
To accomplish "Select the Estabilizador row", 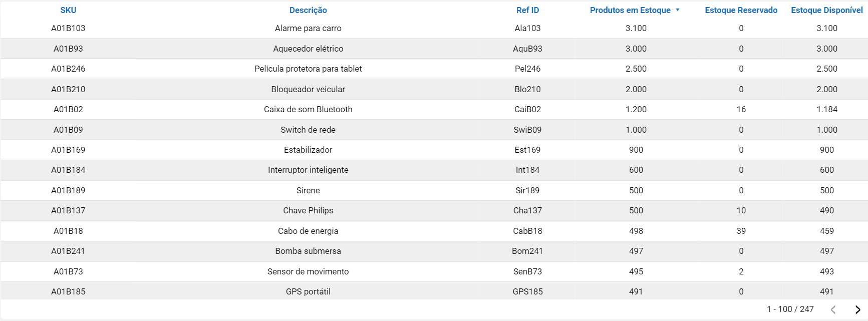I will 308,150.
